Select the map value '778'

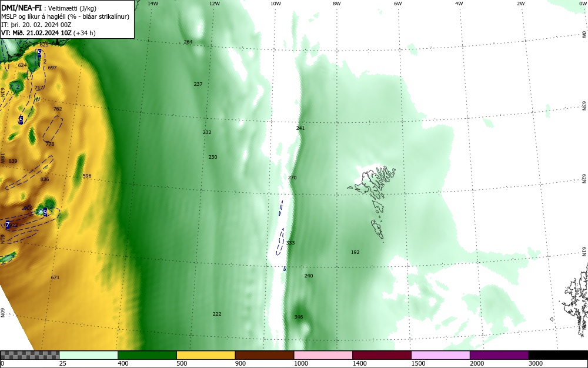tap(50, 144)
